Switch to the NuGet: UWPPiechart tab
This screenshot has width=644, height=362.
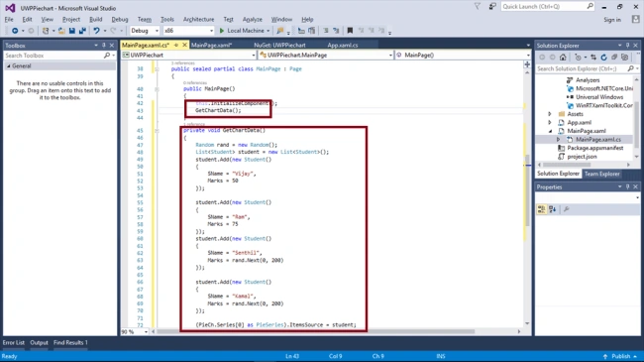[x=279, y=45]
